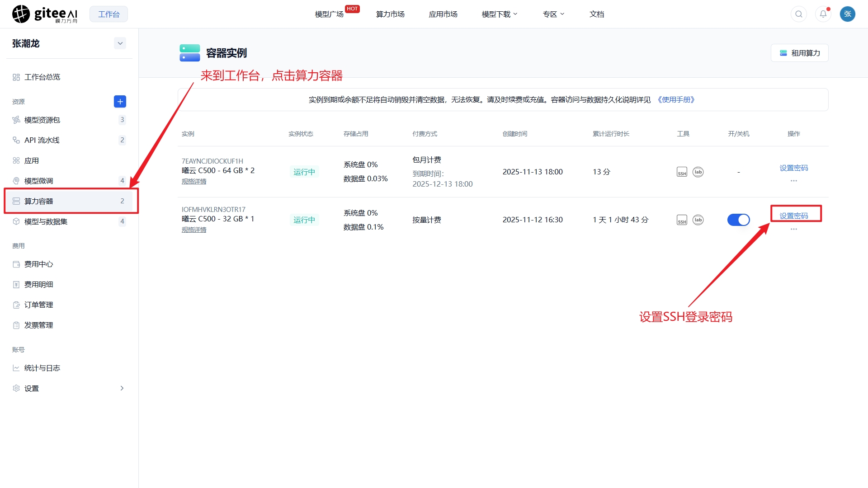Go to 算力市场 in top navigation
The width and height of the screenshot is (868, 488).
coord(390,14)
